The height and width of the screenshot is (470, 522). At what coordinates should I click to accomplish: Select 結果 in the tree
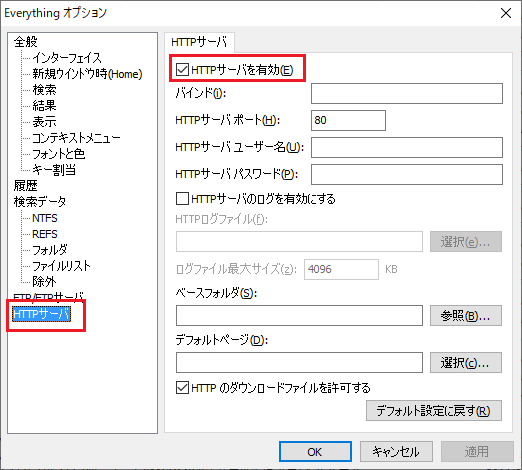[44, 106]
